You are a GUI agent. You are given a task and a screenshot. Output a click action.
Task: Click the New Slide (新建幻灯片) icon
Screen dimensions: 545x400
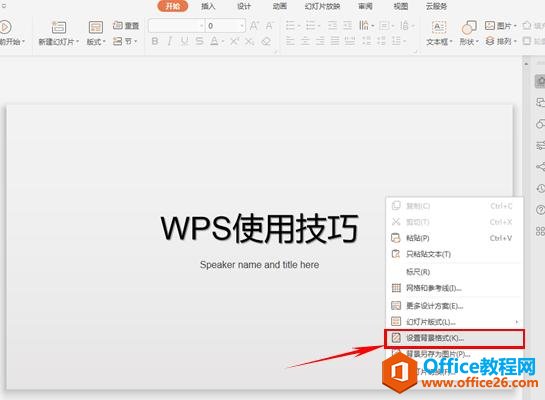click(x=59, y=27)
